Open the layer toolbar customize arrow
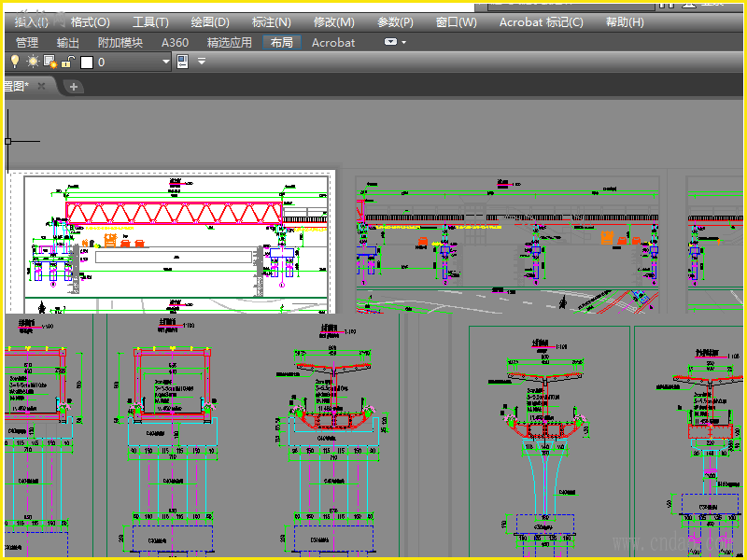The image size is (747, 560). 202,61
